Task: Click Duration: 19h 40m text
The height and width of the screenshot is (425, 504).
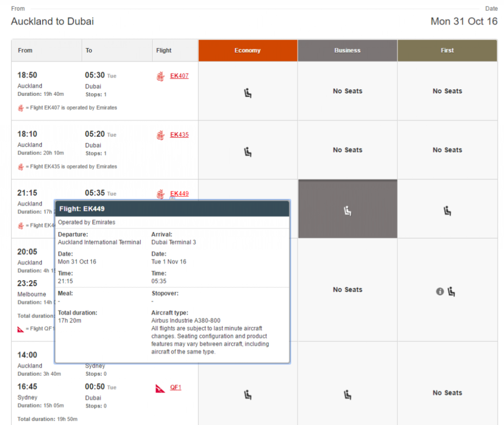Action: pos(41,94)
